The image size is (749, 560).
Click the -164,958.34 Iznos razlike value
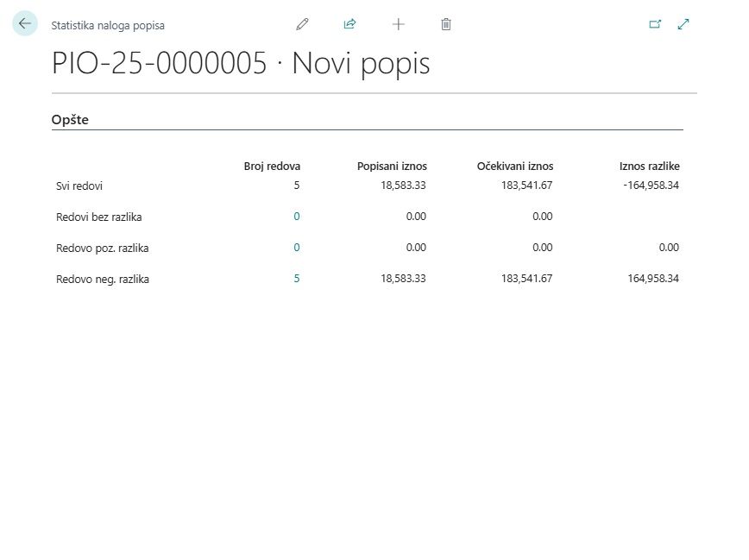(651, 185)
